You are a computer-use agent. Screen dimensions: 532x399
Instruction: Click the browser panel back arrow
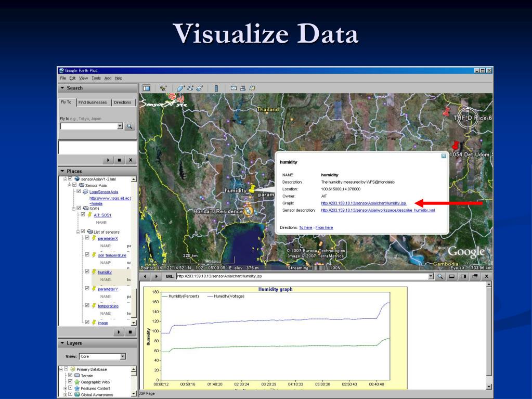pyautogui.click(x=145, y=276)
